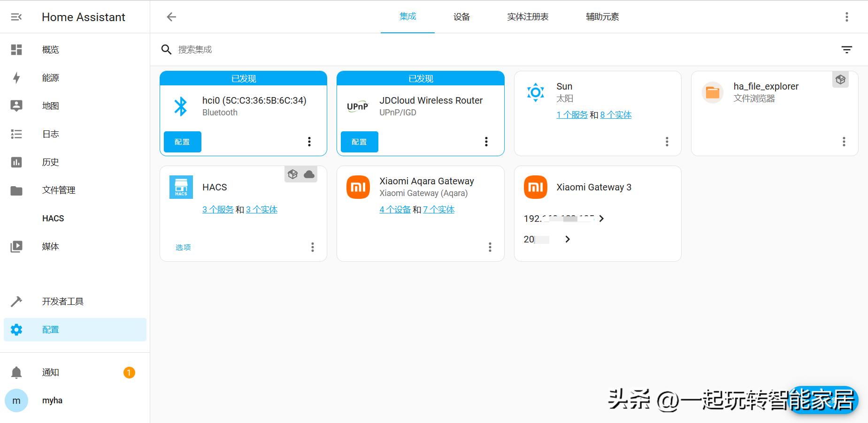The width and height of the screenshot is (868, 423).
Task: Open the 历史 (History) panel
Action: [x=50, y=162]
